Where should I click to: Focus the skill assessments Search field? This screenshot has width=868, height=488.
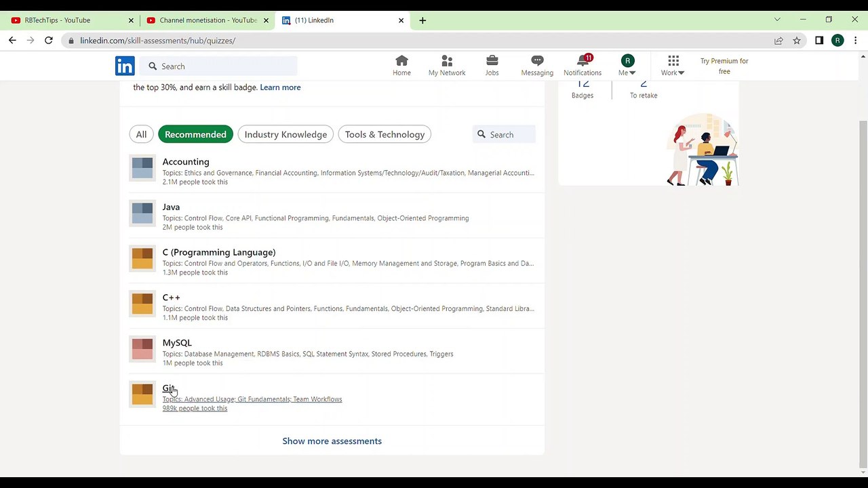[x=504, y=134]
